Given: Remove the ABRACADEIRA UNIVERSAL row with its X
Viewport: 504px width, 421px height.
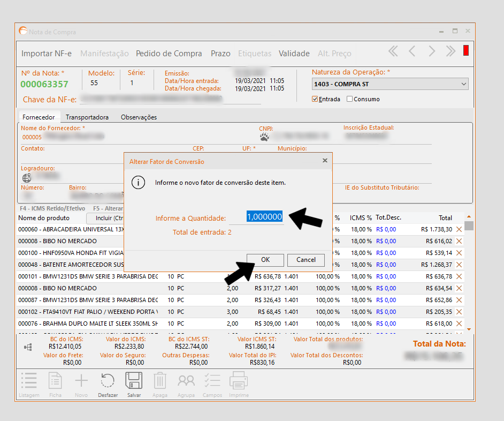Looking at the screenshot, I should coord(459,229).
